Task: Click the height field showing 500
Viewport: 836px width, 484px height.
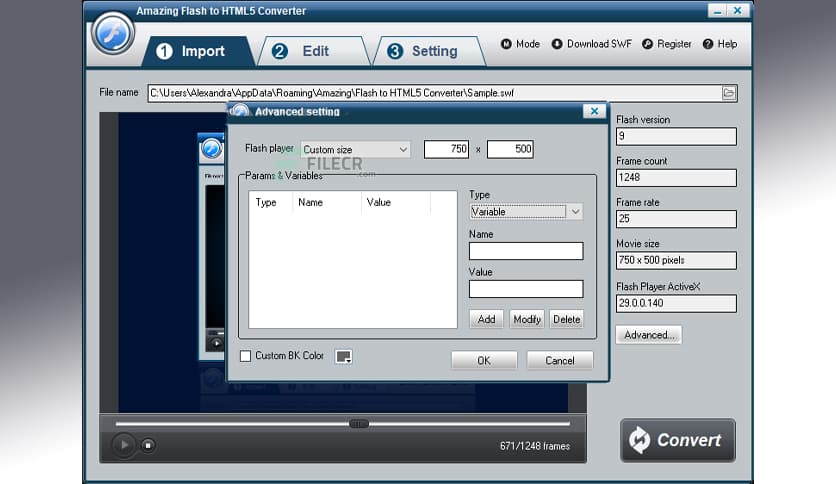Action: pyautogui.click(x=510, y=149)
